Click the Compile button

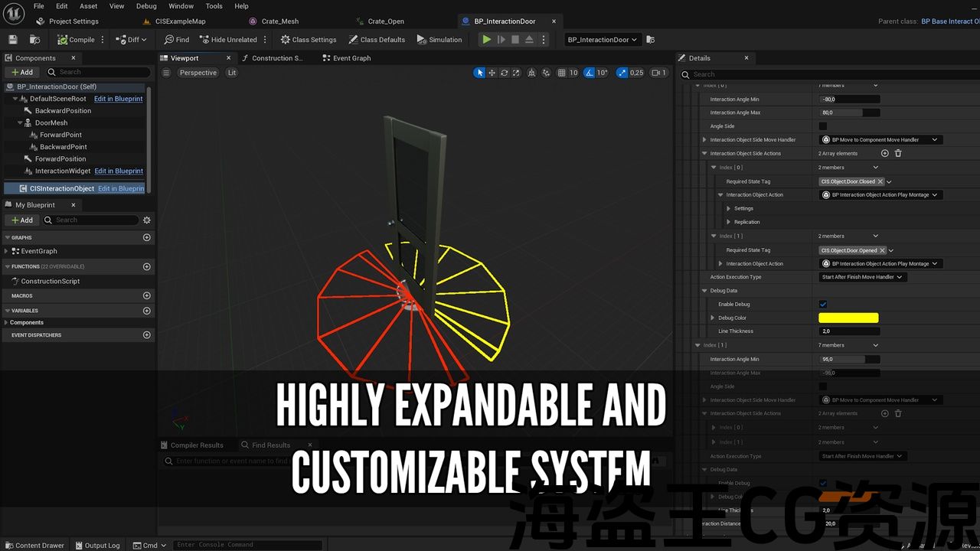(x=76, y=40)
